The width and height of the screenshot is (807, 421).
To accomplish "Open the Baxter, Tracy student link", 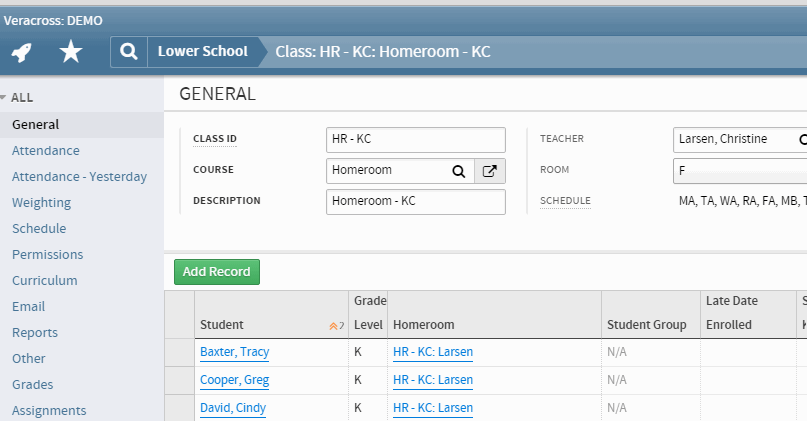I will (234, 352).
